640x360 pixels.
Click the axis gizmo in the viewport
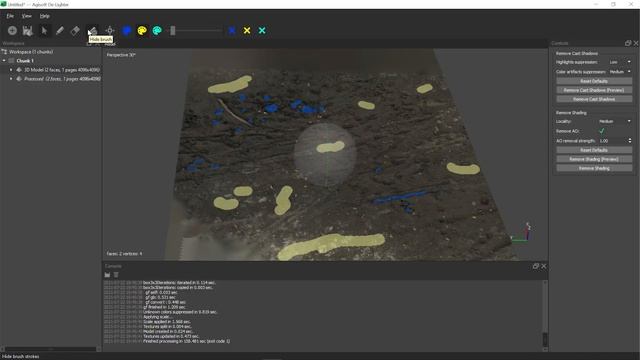coord(522,233)
